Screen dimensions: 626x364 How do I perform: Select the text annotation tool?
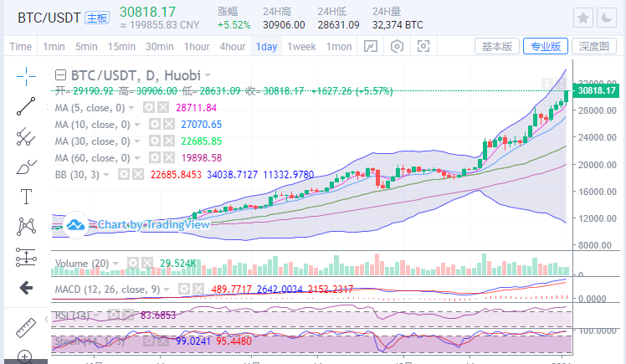click(x=26, y=197)
